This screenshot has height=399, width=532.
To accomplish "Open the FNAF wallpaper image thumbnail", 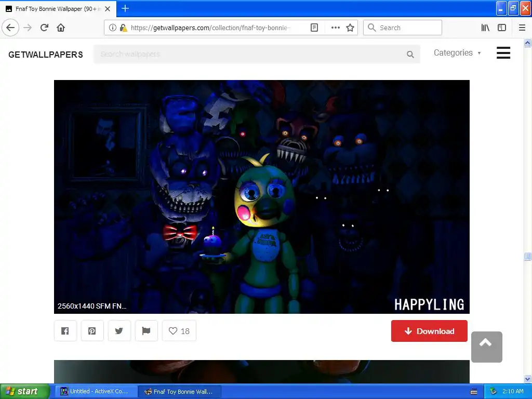I will tap(262, 197).
